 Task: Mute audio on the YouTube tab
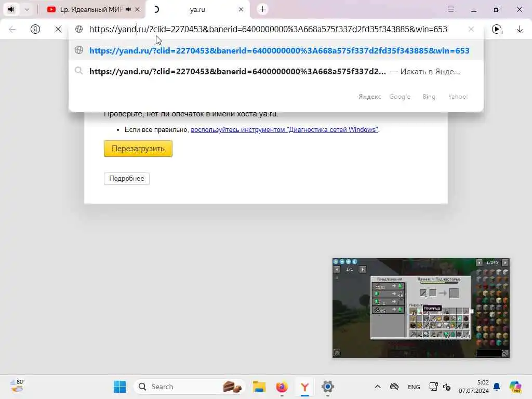[129, 9]
